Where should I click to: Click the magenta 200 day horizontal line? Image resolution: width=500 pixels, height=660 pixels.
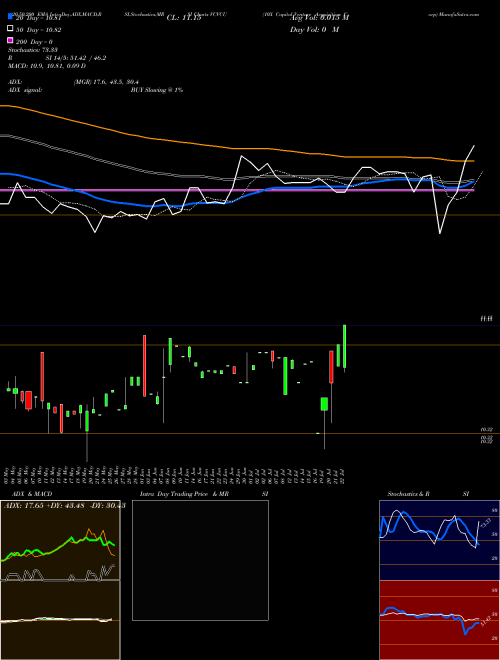(237, 190)
